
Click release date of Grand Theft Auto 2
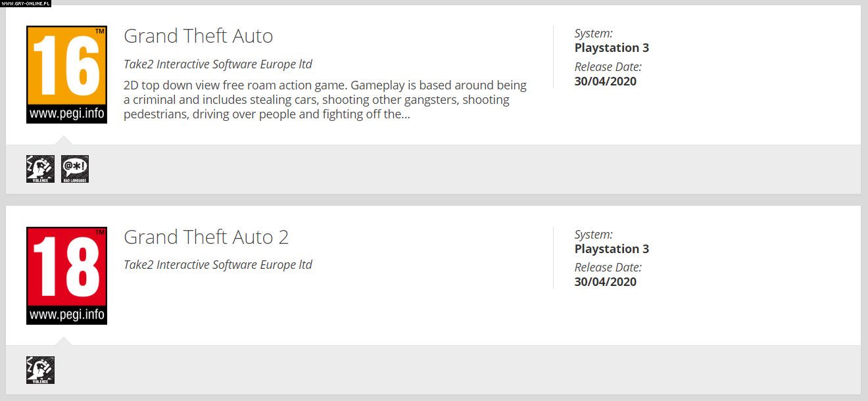click(x=605, y=282)
